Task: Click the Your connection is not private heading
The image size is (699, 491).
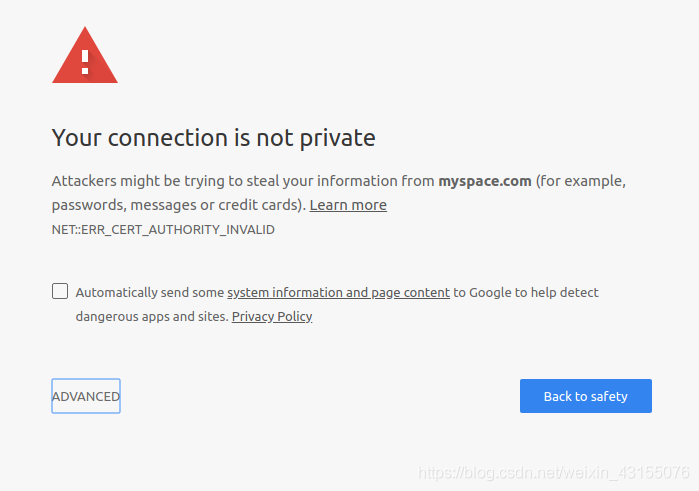Action: (x=213, y=137)
